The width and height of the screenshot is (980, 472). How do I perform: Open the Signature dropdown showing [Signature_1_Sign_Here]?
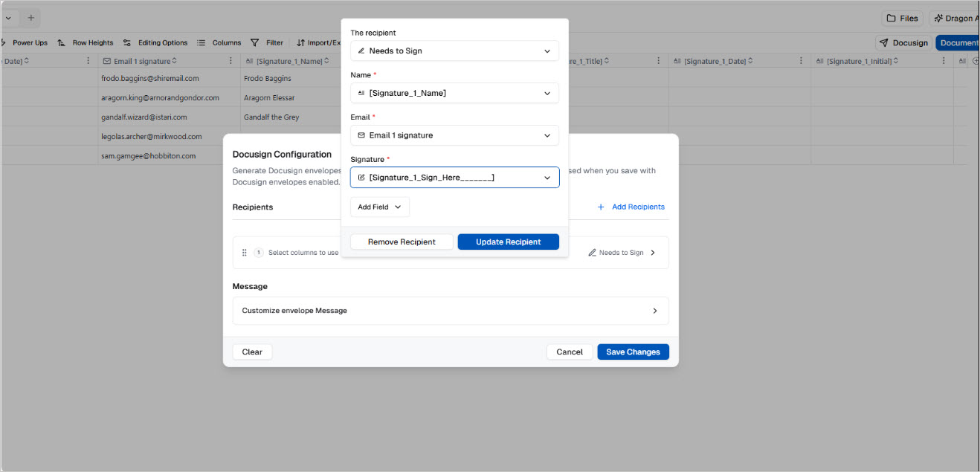[454, 178]
